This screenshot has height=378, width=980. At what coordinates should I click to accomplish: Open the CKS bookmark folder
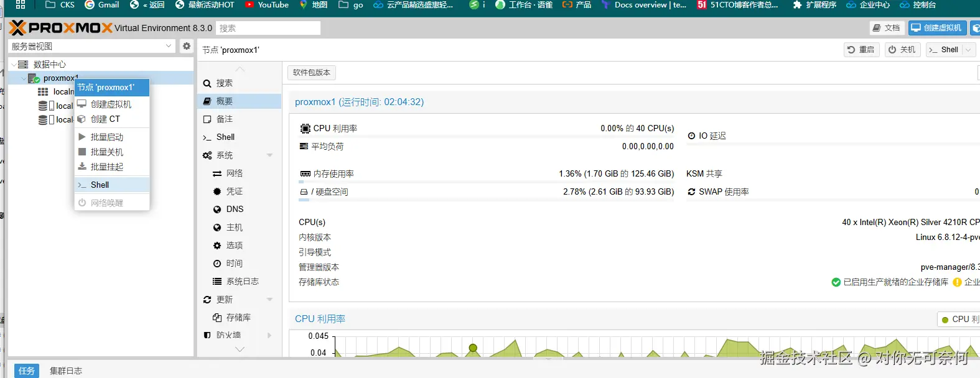pos(60,5)
